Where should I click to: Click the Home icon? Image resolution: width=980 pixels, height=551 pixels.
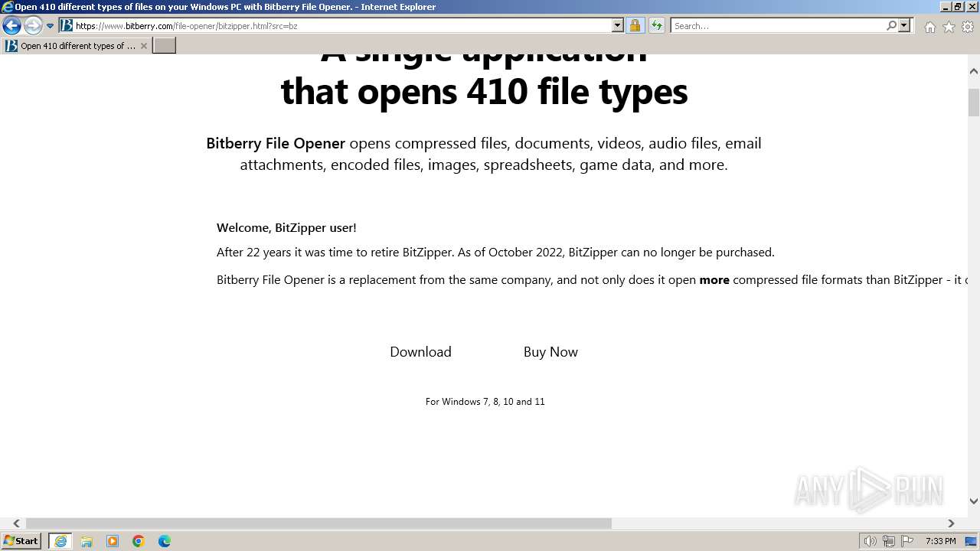(x=929, y=27)
